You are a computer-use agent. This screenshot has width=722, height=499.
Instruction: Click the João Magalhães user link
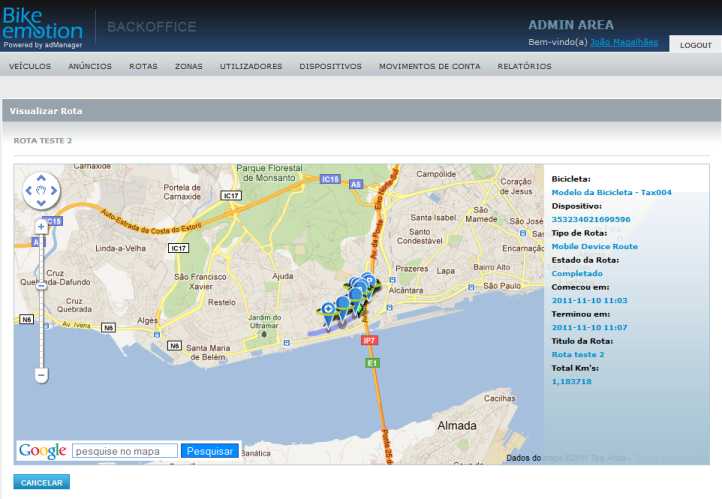pos(624,42)
